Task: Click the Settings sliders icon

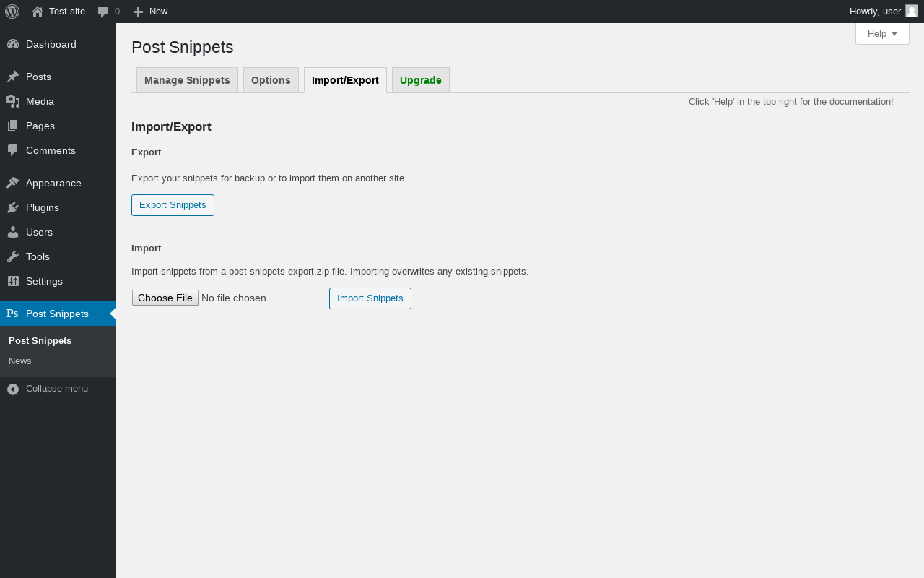Action: (13, 281)
